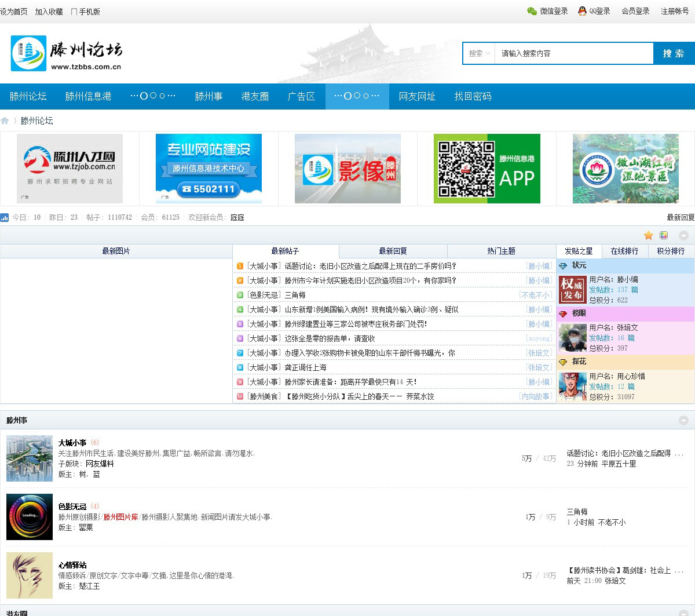Click 设为首页 link
The image size is (695, 616).
(14, 12)
